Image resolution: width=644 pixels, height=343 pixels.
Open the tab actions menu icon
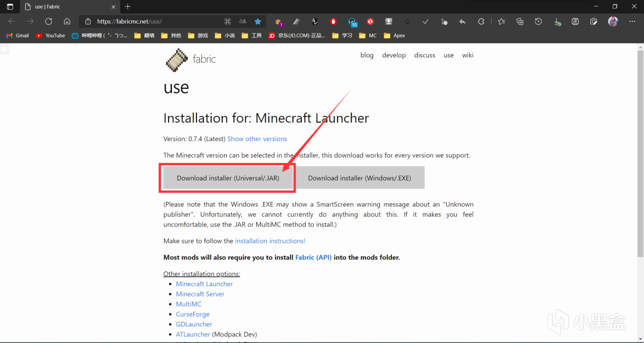(10, 7)
